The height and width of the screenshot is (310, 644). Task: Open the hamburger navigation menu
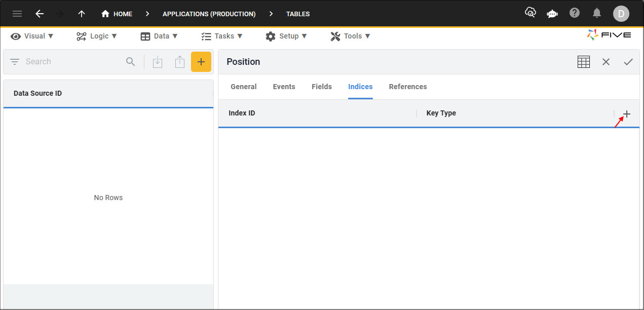pos(17,14)
